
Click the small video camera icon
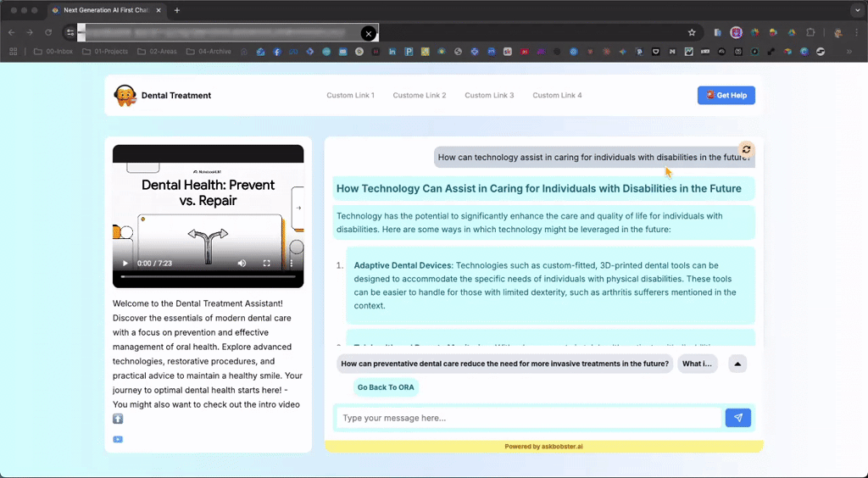point(118,439)
